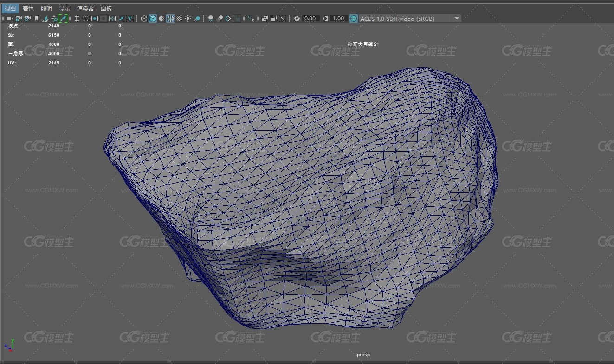Toggle the View Transform ON button

coord(354,19)
